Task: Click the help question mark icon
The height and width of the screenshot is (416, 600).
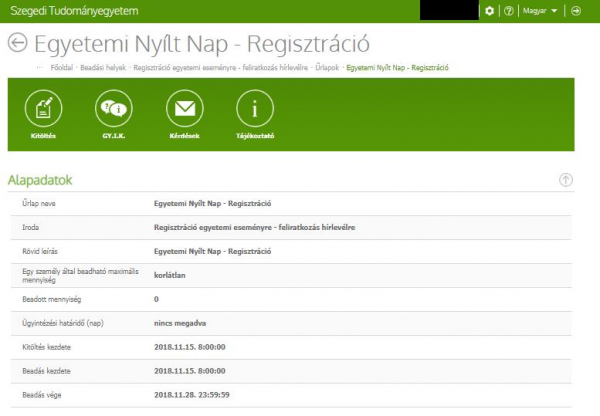Action: pos(509,10)
